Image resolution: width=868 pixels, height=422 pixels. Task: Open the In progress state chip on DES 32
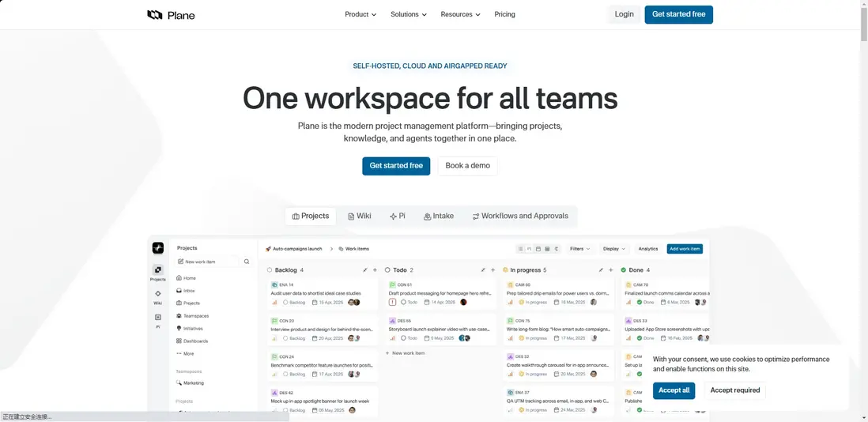tap(533, 374)
